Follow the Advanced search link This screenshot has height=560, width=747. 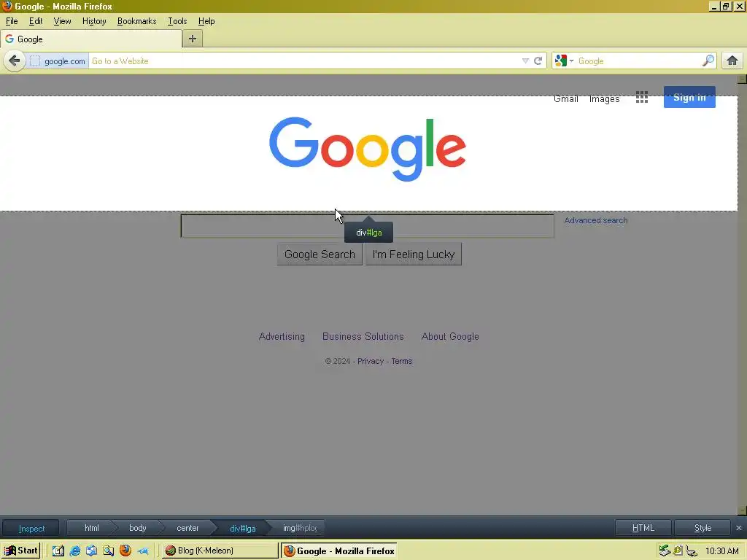click(595, 220)
